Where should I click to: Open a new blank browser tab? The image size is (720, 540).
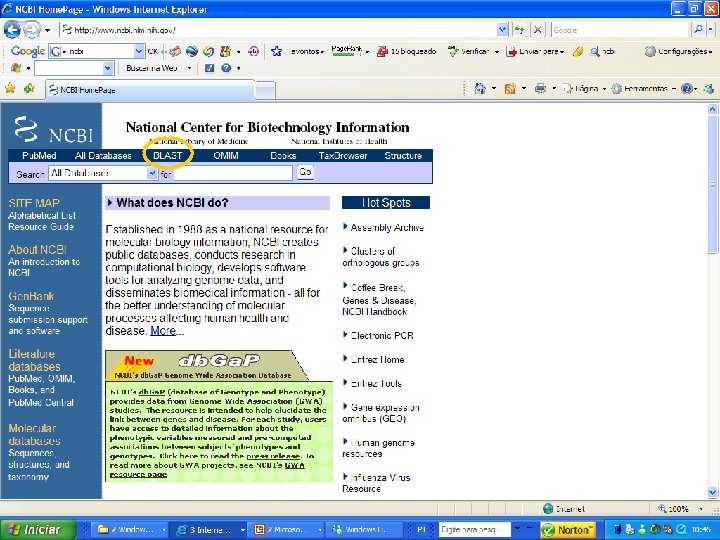click(x=265, y=90)
